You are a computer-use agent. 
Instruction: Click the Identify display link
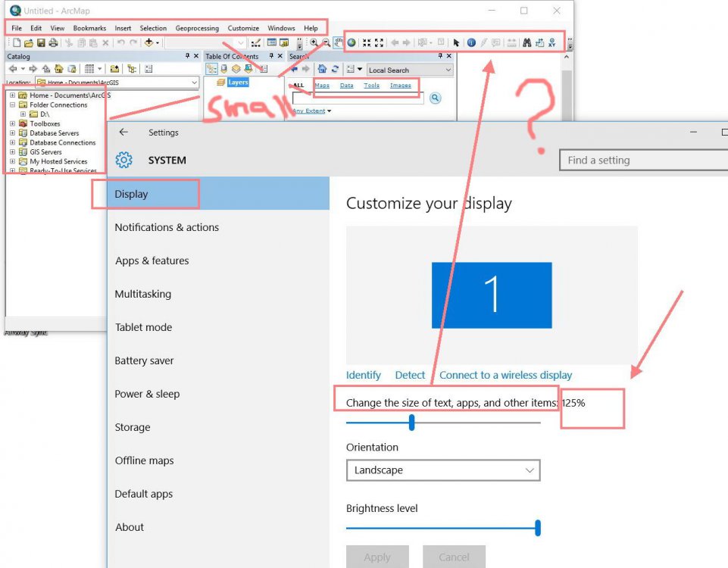(364, 375)
